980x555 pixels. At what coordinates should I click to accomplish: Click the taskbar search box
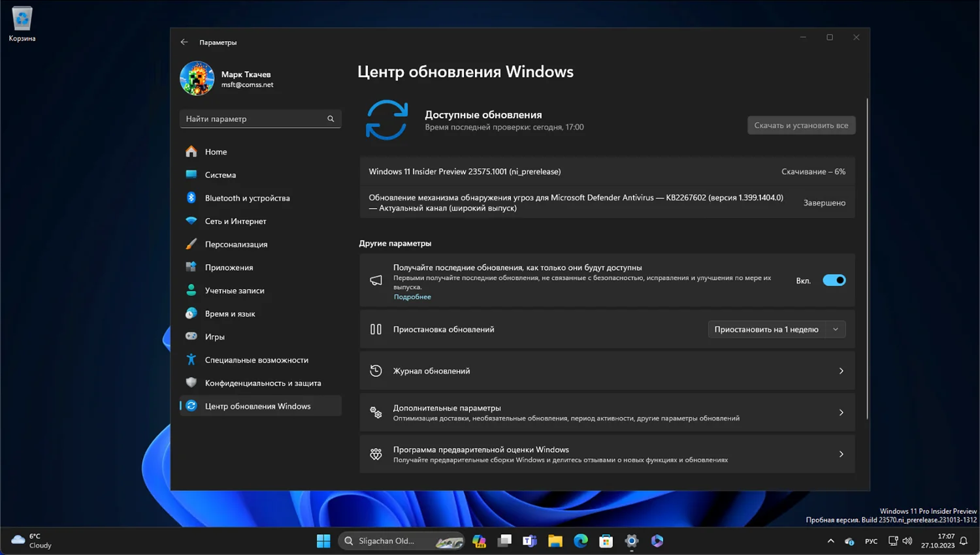[401, 541]
